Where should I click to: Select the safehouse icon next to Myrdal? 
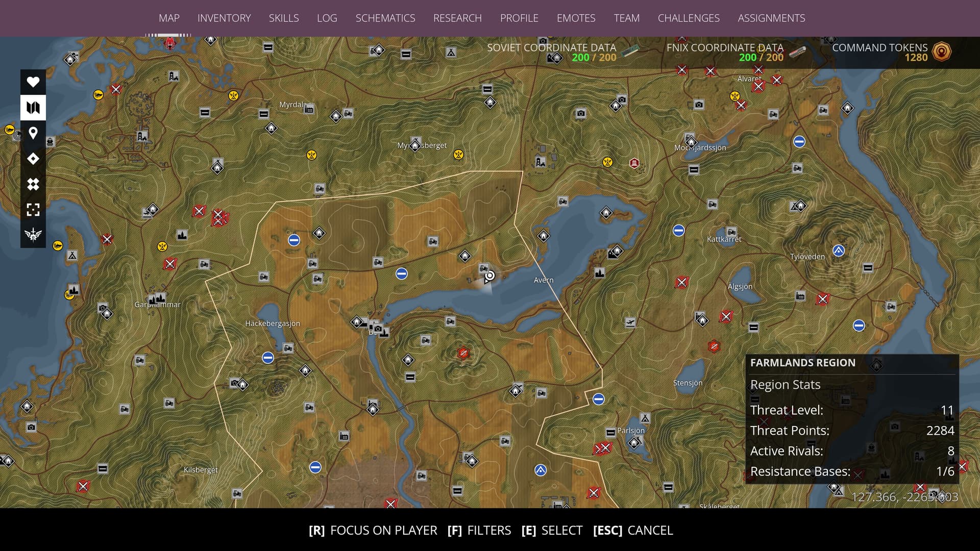pyautogui.click(x=335, y=116)
